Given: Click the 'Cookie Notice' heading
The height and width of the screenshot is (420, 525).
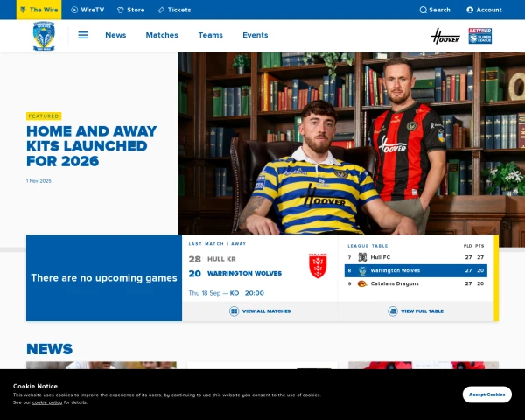Looking at the screenshot, I should (35, 386).
